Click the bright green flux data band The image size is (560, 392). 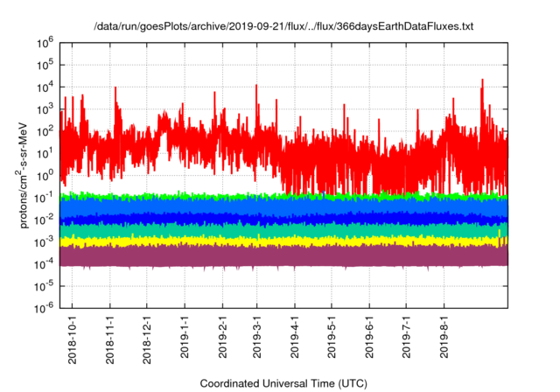pyautogui.click(x=283, y=196)
